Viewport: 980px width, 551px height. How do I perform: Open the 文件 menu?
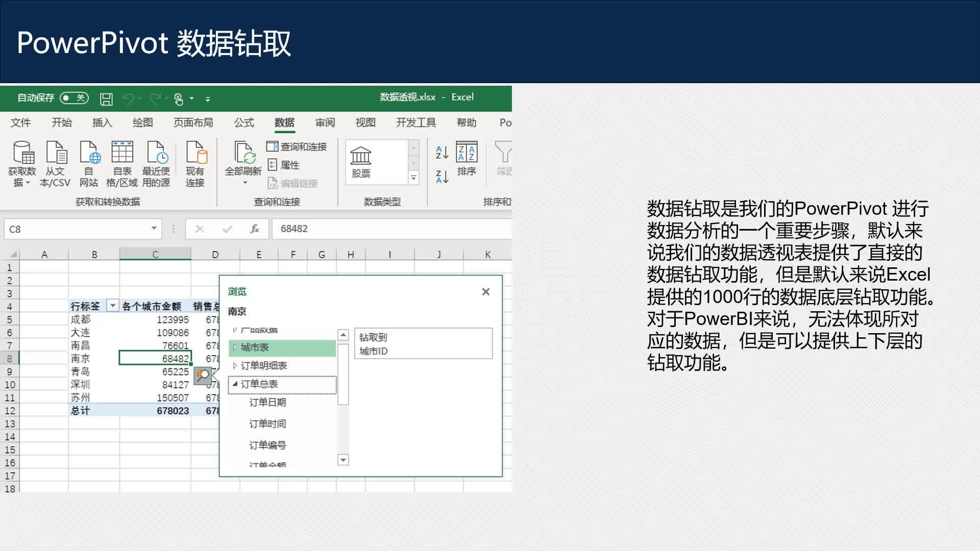(x=20, y=122)
